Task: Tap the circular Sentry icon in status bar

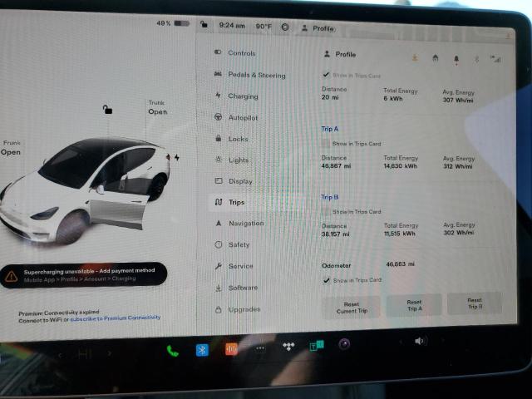Action: [x=285, y=27]
